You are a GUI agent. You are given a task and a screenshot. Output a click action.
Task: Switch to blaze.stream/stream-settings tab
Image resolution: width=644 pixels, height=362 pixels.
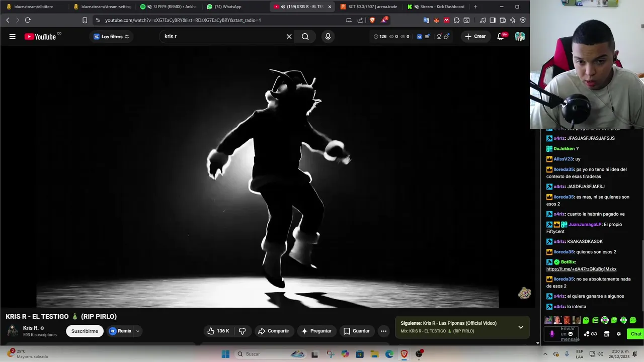tap(102, 7)
